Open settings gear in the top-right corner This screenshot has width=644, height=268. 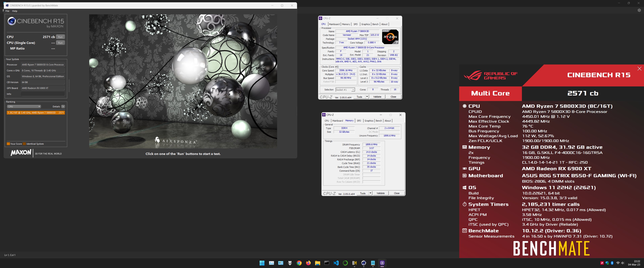[639, 10]
